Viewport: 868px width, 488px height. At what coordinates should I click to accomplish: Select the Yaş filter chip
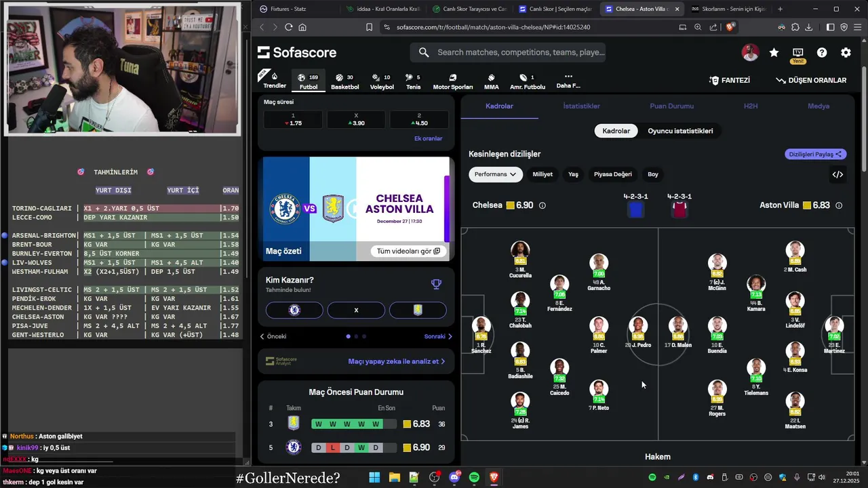coord(573,174)
